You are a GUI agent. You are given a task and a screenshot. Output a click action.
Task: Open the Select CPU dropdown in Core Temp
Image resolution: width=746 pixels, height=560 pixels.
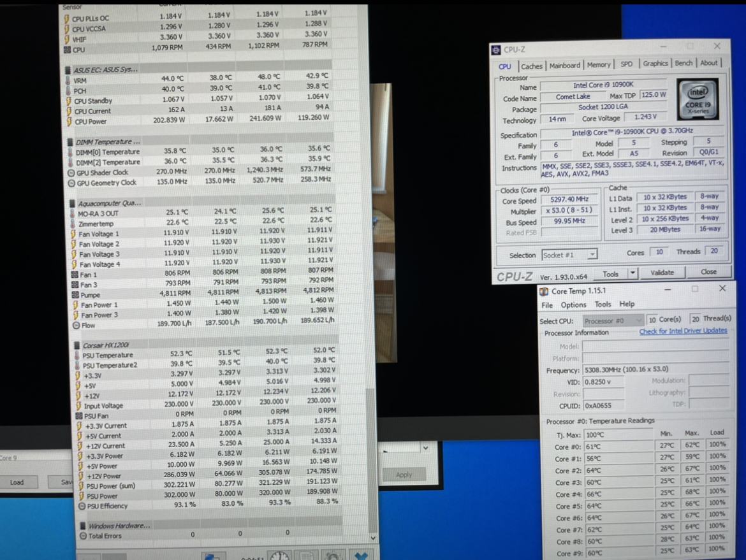point(613,321)
